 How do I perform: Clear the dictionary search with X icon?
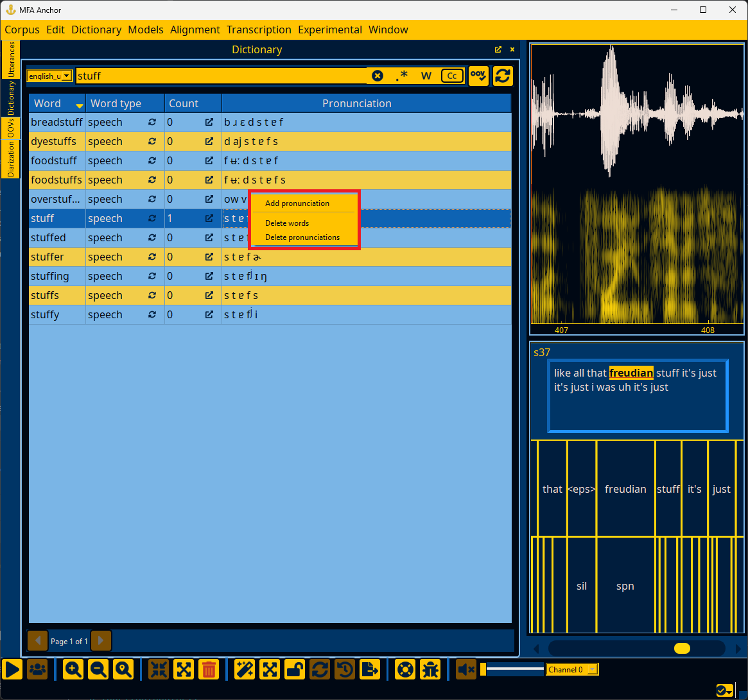(x=378, y=76)
